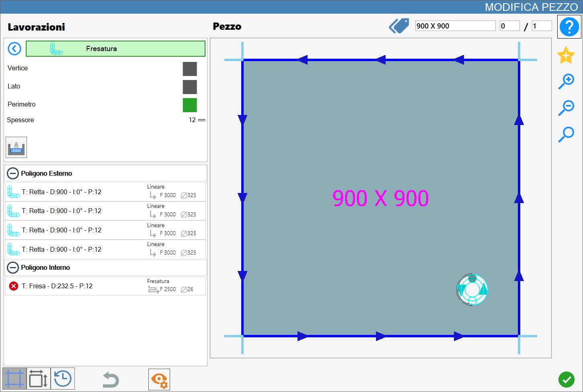Open the orange eye visibility settings
Image resolution: width=583 pixels, height=392 pixels.
point(159,380)
